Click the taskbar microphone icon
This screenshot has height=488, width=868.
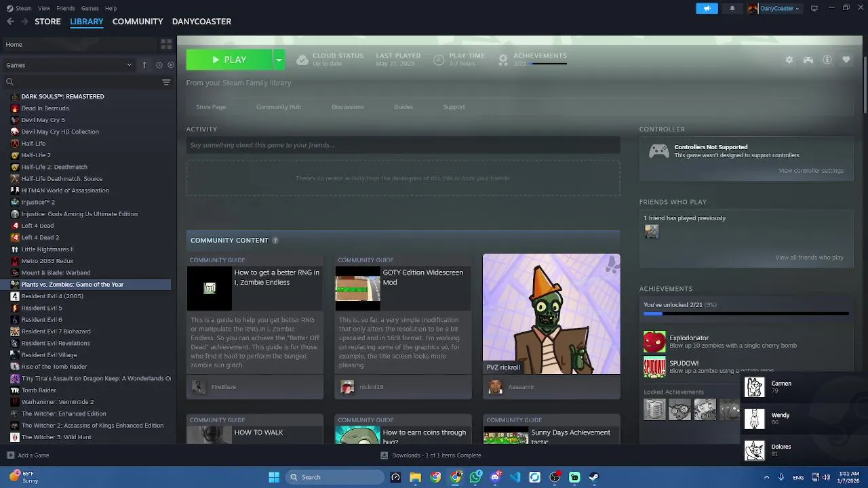pos(782,477)
